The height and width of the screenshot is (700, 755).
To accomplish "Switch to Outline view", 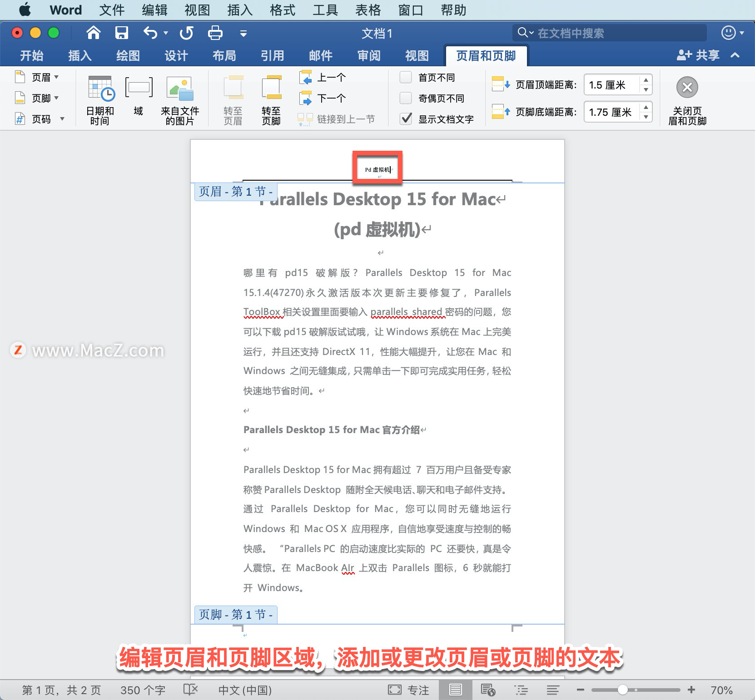I will point(521,690).
